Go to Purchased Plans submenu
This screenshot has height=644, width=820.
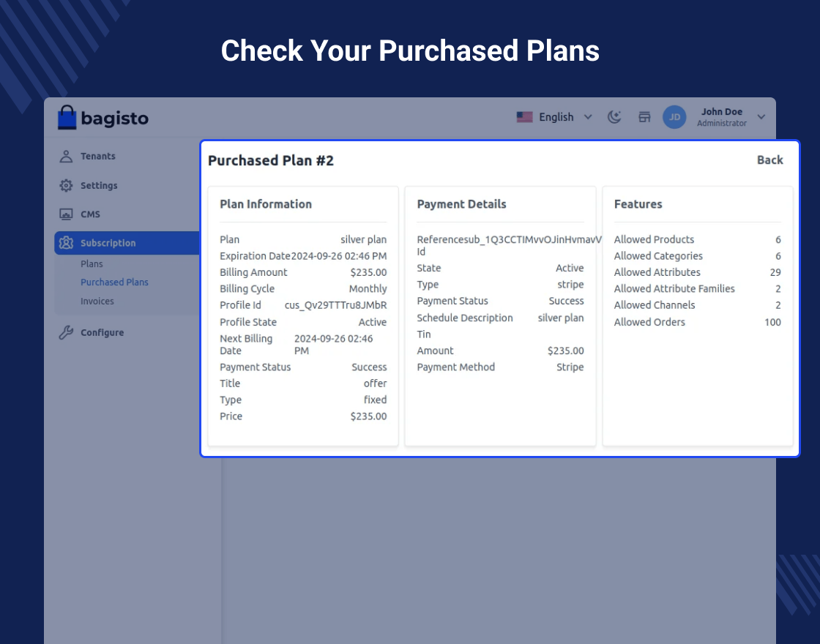(x=114, y=282)
